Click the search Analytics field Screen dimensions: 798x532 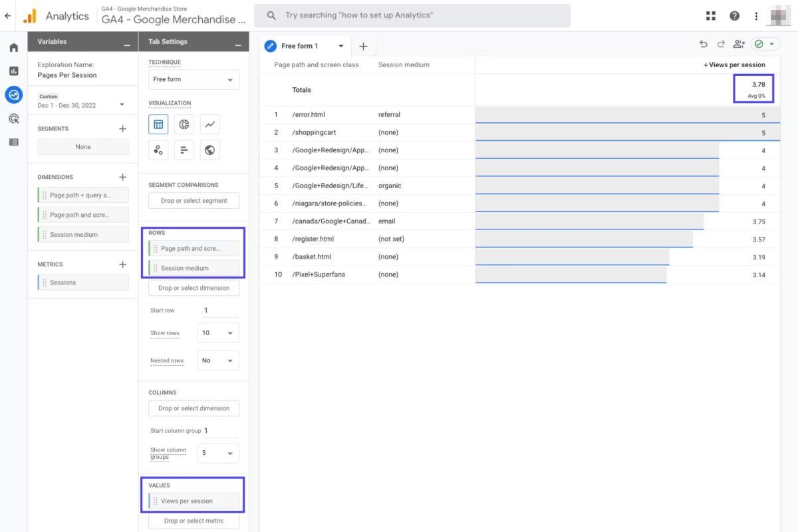coord(413,15)
